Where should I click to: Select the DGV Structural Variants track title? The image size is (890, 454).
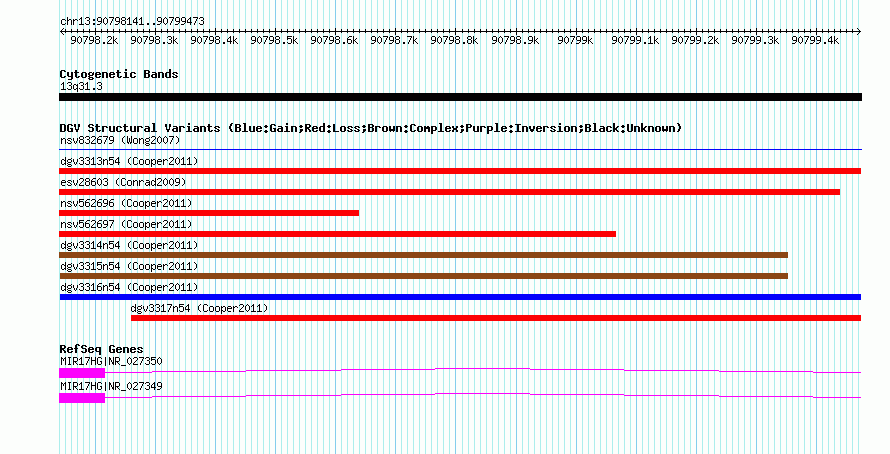click(x=371, y=128)
